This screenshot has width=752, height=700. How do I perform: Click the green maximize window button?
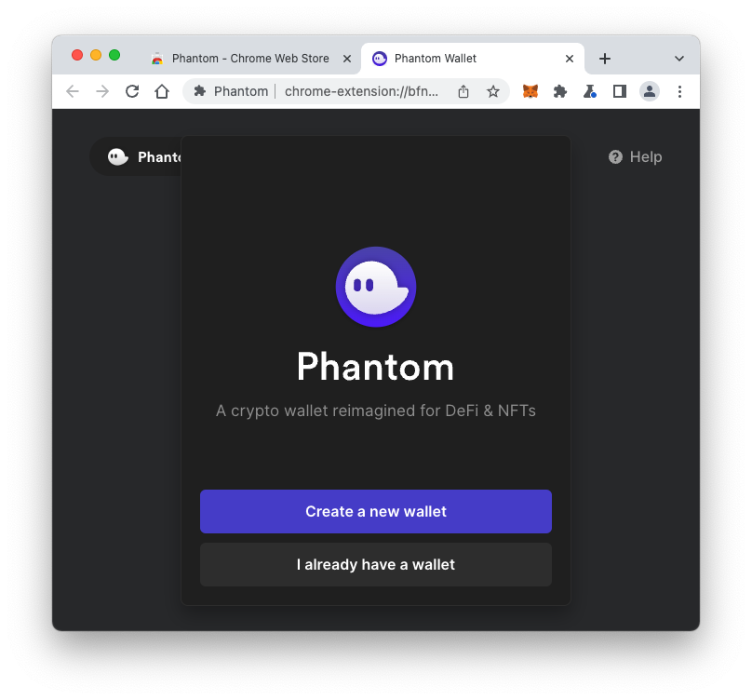114,55
